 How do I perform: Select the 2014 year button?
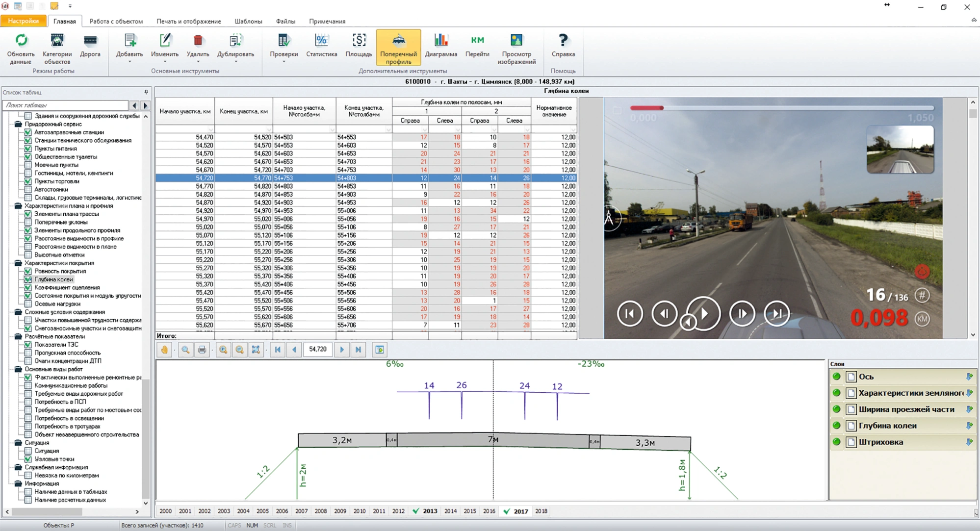pos(450,511)
